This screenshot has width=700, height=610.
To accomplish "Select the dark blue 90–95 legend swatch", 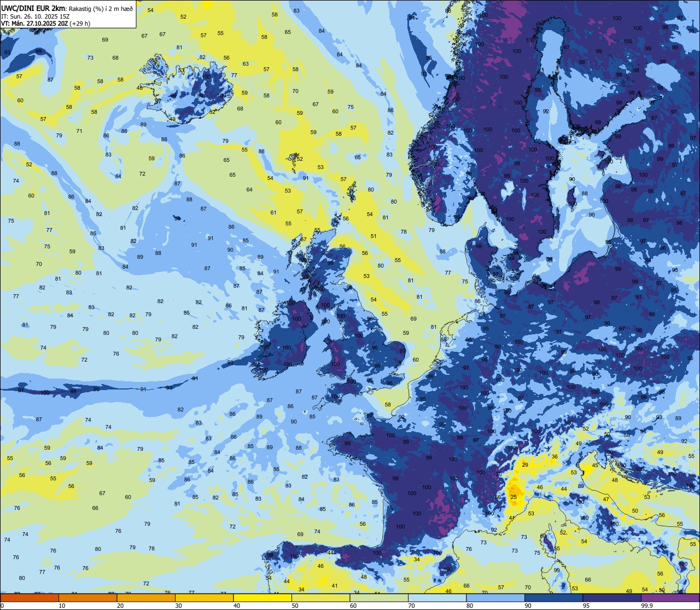I will pos(554,597).
